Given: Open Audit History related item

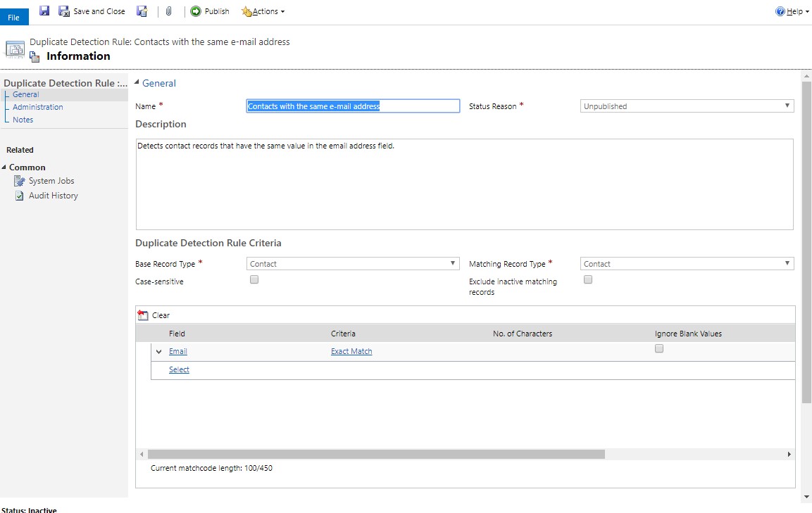Looking at the screenshot, I should 53,196.
